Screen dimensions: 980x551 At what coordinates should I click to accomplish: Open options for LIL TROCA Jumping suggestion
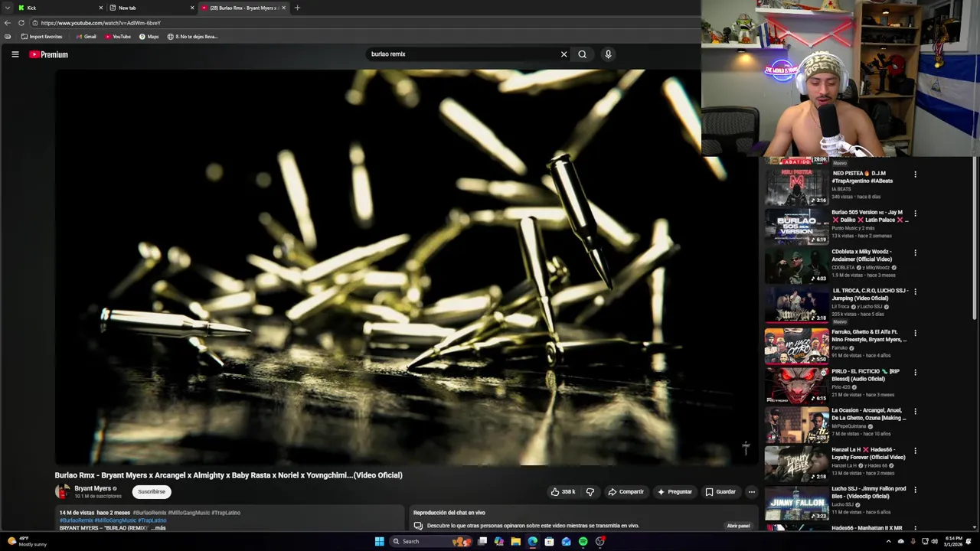click(x=915, y=292)
